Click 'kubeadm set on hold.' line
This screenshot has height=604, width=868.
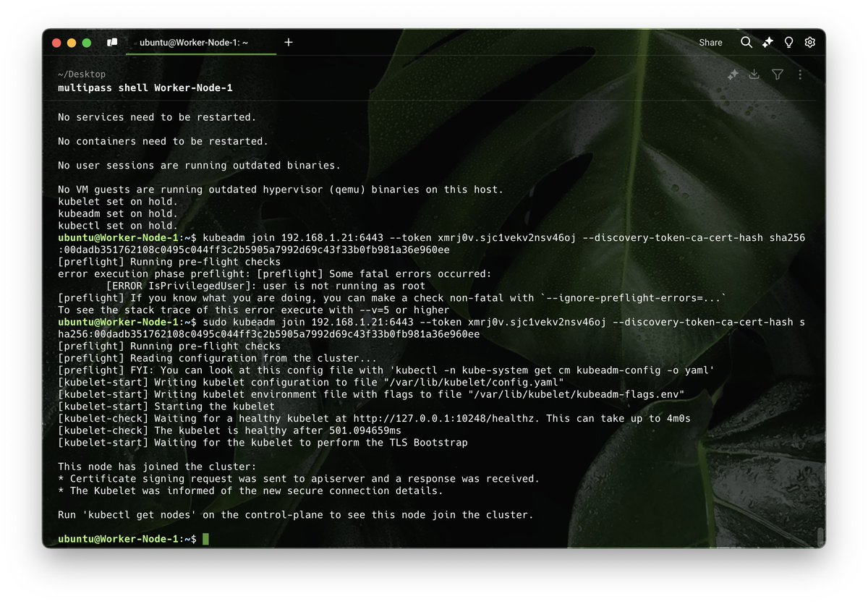118,213
